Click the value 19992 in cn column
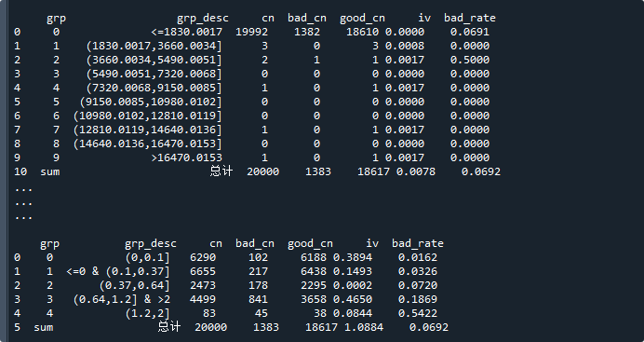 [252, 32]
